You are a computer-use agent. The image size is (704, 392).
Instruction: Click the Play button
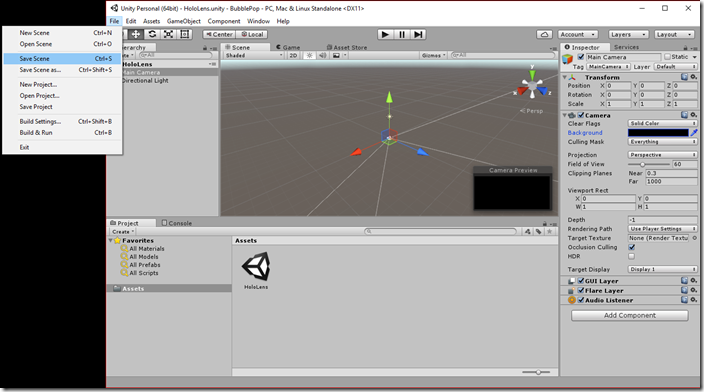[385, 34]
